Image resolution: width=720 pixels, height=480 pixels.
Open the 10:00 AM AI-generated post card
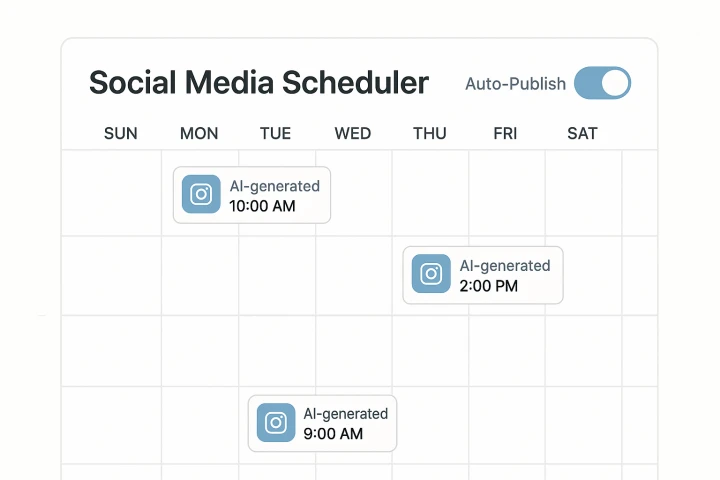coord(252,195)
